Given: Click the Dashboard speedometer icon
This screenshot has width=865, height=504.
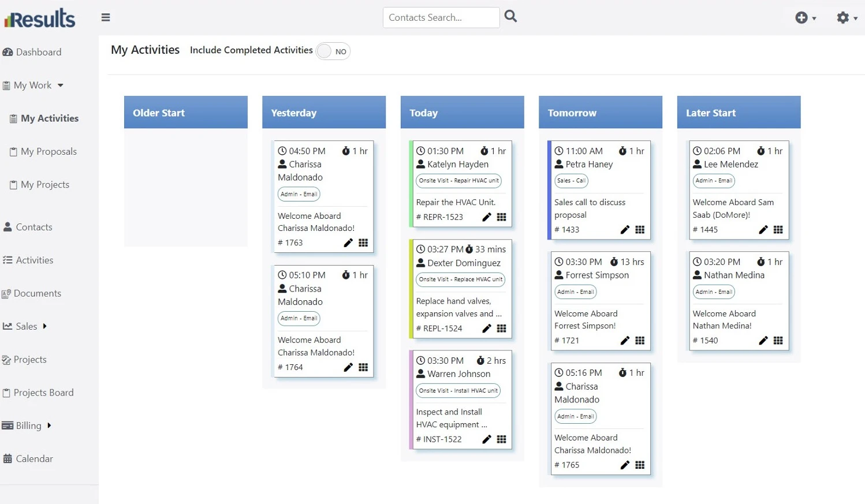Looking at the screenshot, I should click(8, 52).
